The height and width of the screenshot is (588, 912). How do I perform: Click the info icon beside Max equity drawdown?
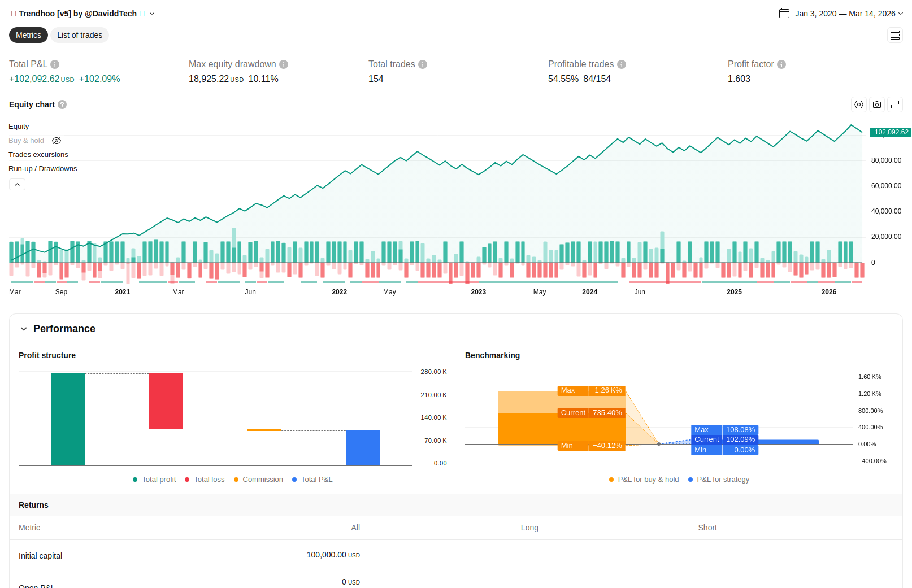point(284,64)
